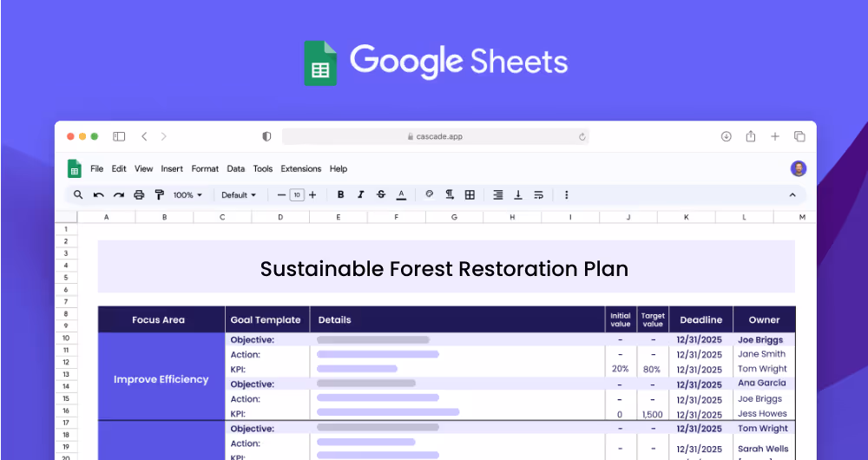Select column E header
Viewport: 868px width, 460px height.
point(339,217)
